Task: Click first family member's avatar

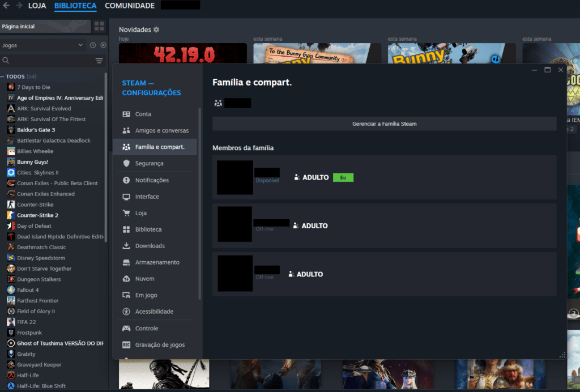Action: (235, 177)
